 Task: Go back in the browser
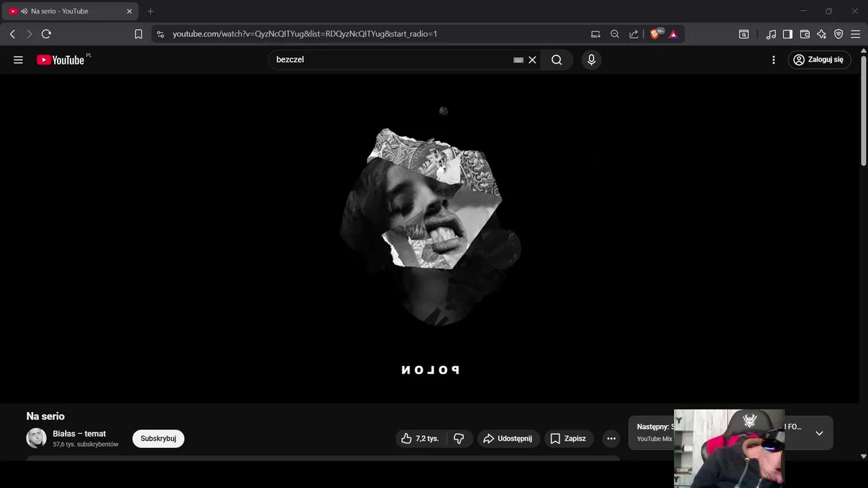(12, 34)
